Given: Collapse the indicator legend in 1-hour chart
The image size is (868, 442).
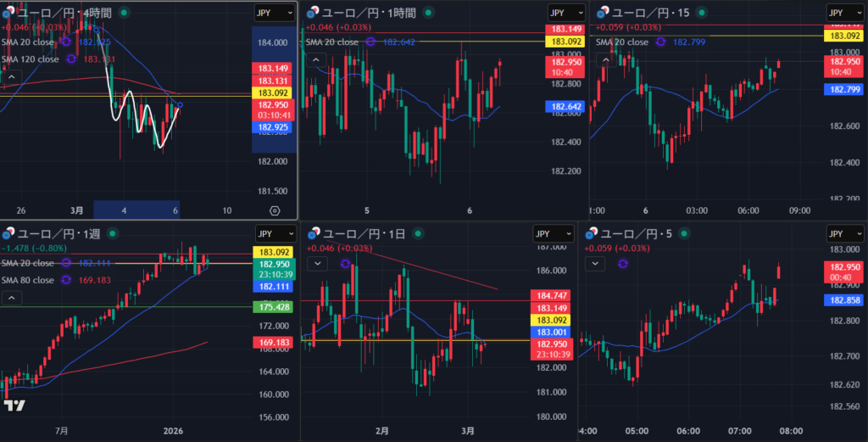Looking at the screenshot, I should [315, 59].
